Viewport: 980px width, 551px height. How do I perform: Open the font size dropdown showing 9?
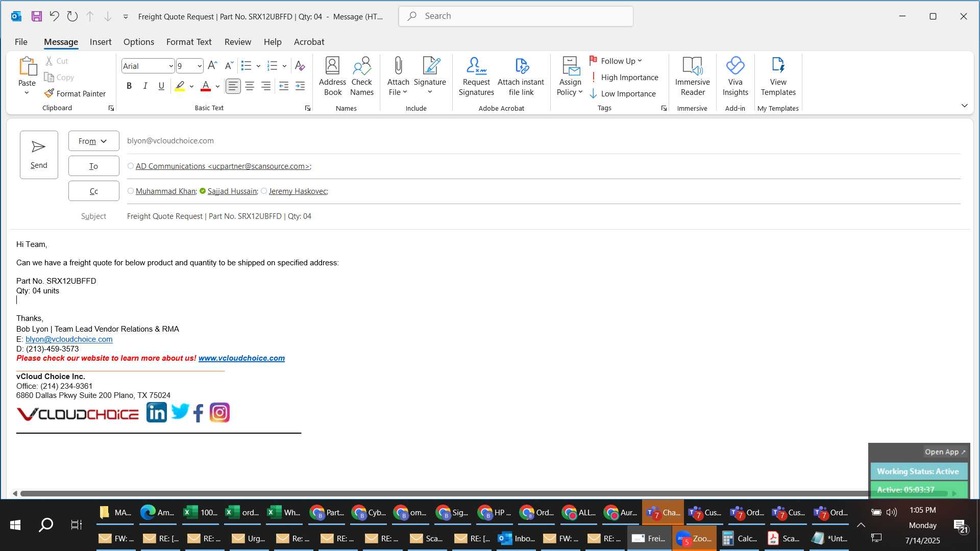point(200,66)
